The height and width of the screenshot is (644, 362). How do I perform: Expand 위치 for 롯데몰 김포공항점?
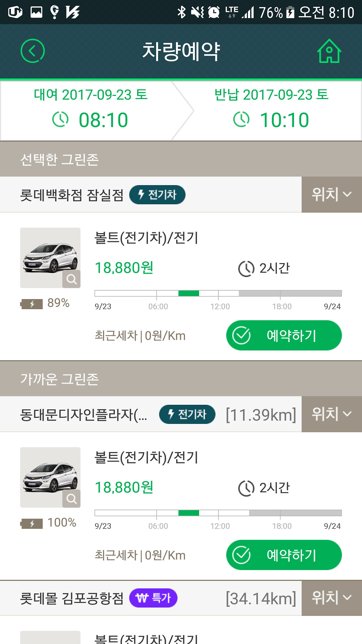point(331,598)
